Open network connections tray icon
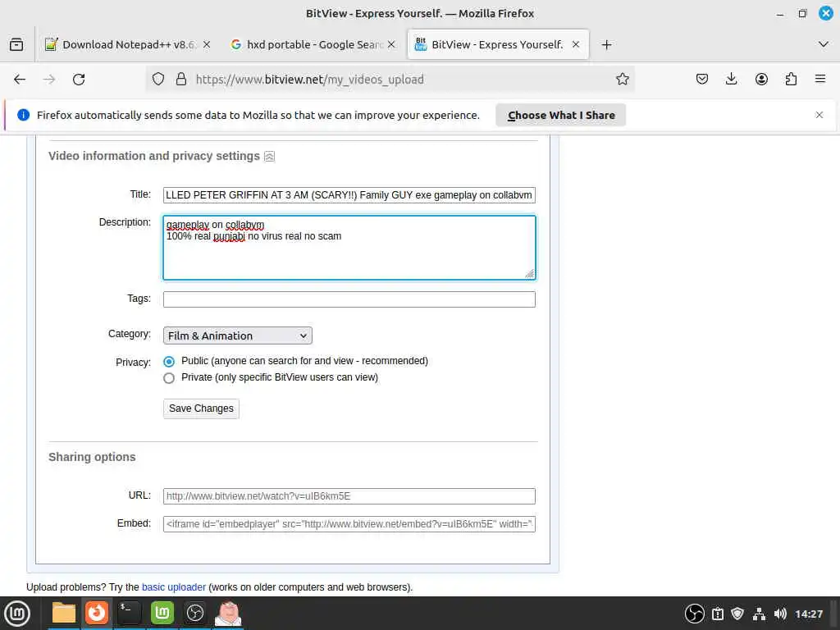Image resolution: width=840 pixels, height=630 pixels. pyautogui.click(x=759, y=614)
